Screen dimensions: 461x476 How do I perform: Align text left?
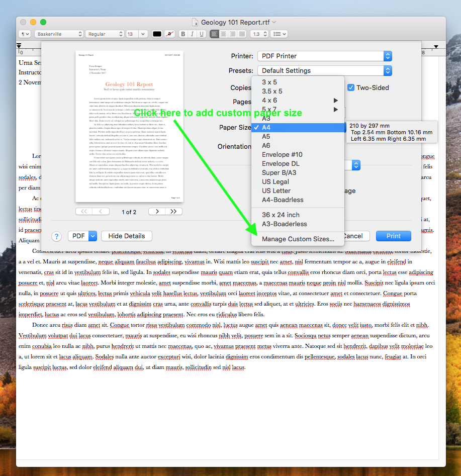coord(214,34)
